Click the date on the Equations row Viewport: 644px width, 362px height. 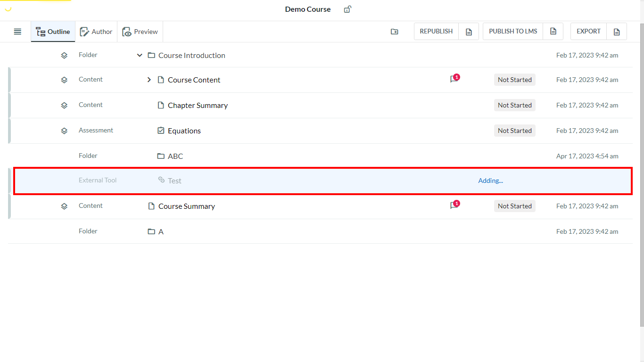pos(587,131)
